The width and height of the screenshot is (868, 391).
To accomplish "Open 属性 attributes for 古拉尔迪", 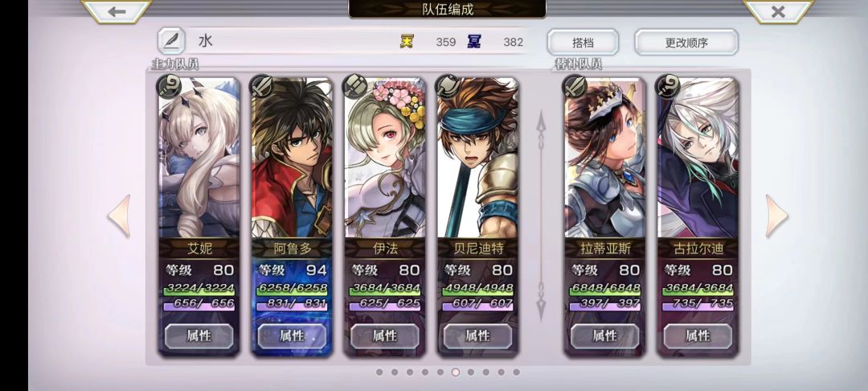I will [698, 335].
